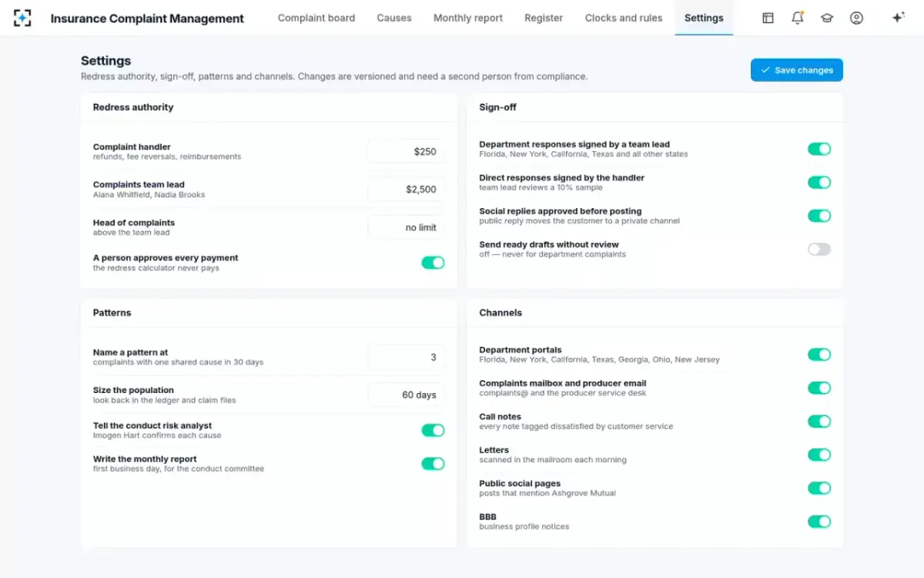Switch to the Monthly report tab
Image resolution: width=924 pixels, height=578 pixels.
pyautogui.click(x=468, y=18)
